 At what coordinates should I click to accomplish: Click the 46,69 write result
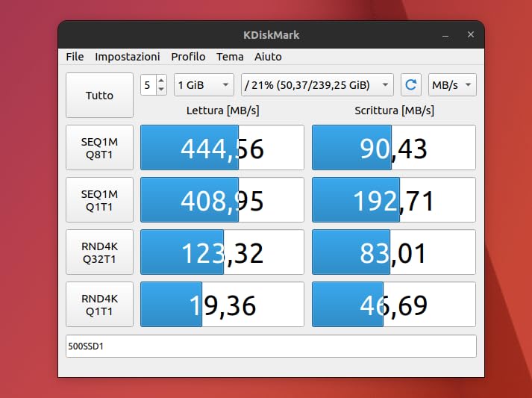pyautogui.click(x=394, y=305)
